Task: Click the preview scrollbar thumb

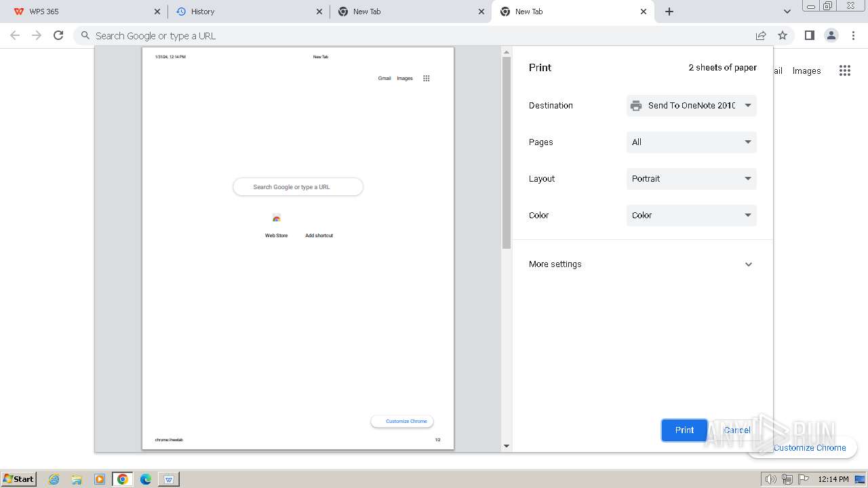Action: (x=506, y=152)
